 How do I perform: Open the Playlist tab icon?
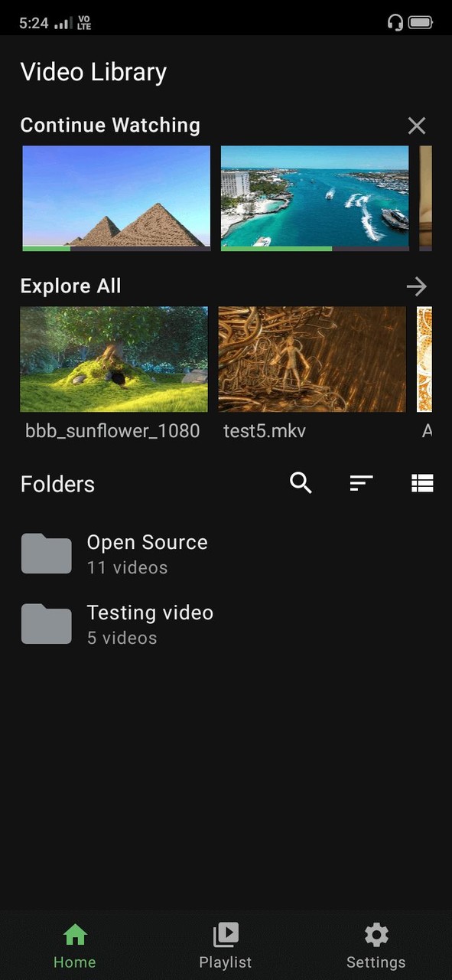click(226, 935)
